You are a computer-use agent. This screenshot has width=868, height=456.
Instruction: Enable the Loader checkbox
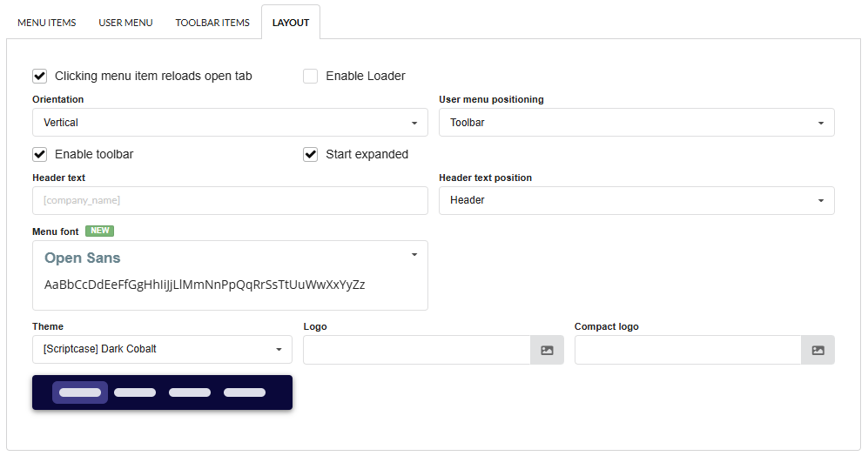tap(311, 77)
